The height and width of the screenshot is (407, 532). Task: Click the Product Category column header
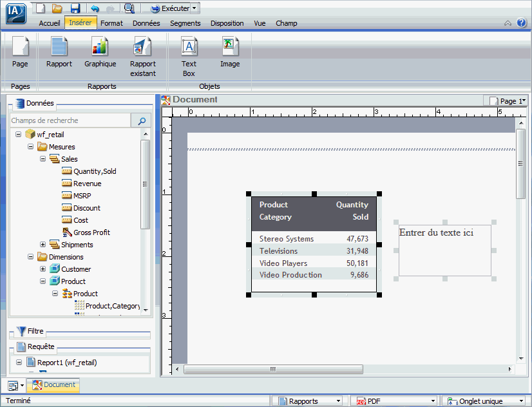276,211
